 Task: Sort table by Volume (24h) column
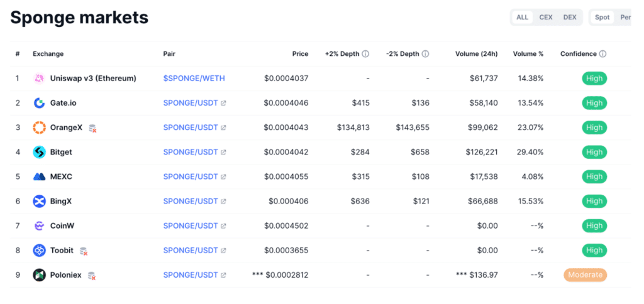476,54
